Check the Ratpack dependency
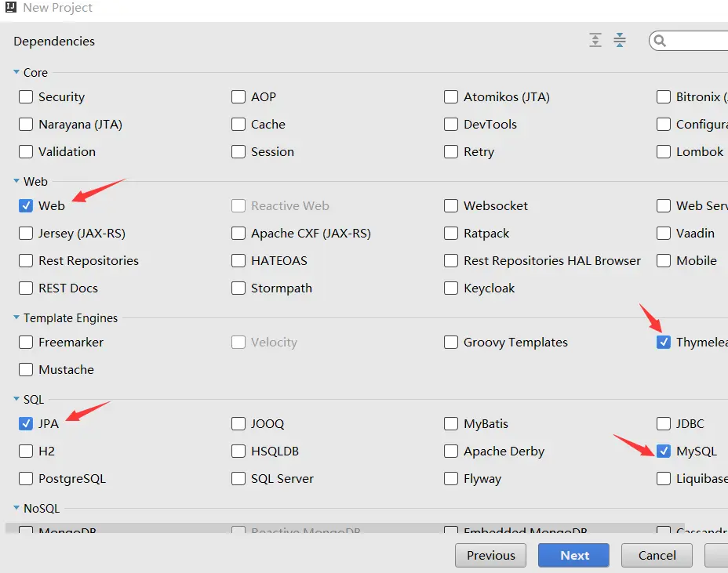The height and width of the screenshot is (573, 728). click(x=451, y=233)
